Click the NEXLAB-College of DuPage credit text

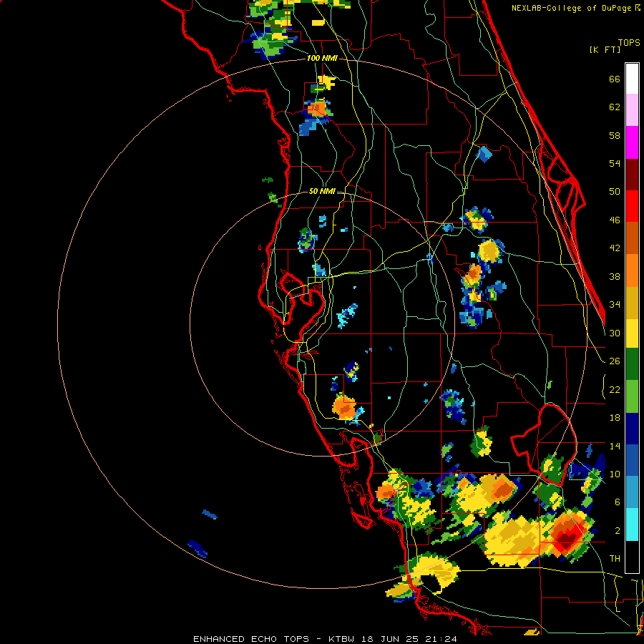pos(571,8)
